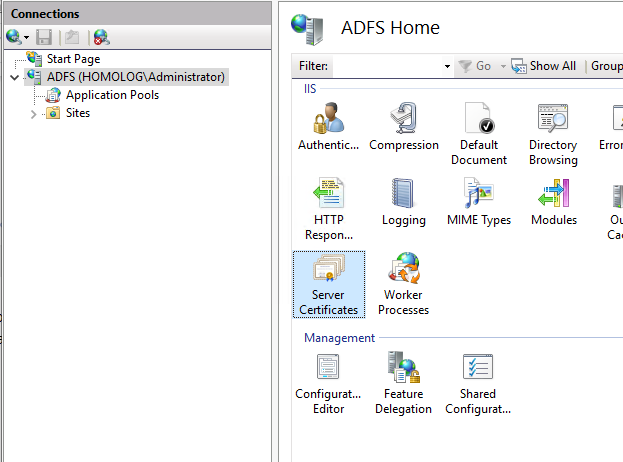Click the Go filter button
The height and width of the screenshot is (462, 623).
pos(475,66)
